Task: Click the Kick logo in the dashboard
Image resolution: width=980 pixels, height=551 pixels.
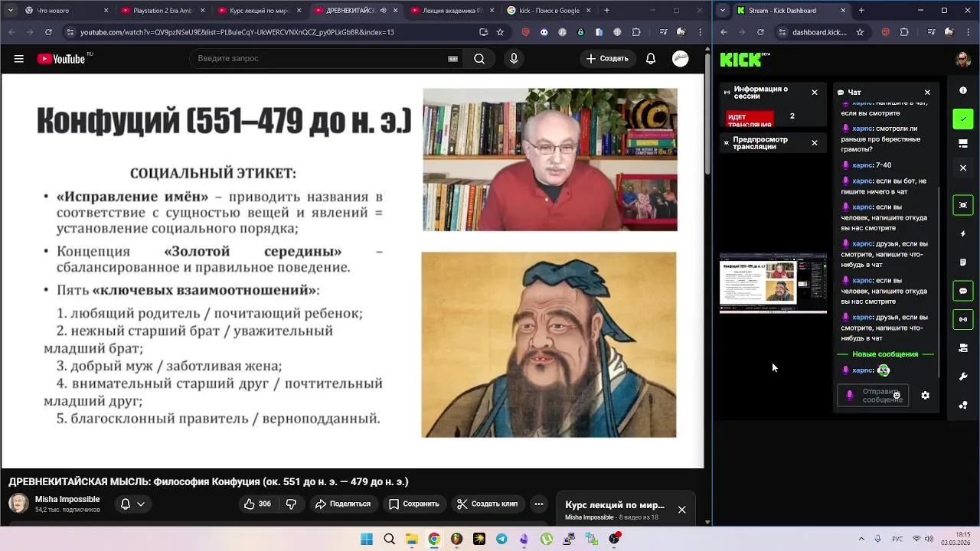Action: (740, 60)
